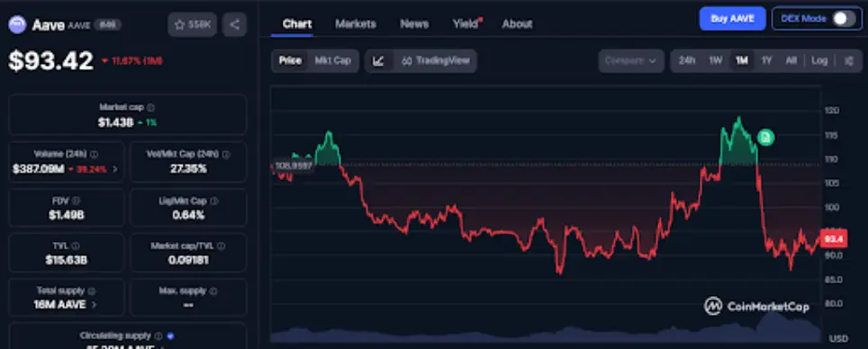Switch to the News tab

pyautogui.click(x=414, y=23)
